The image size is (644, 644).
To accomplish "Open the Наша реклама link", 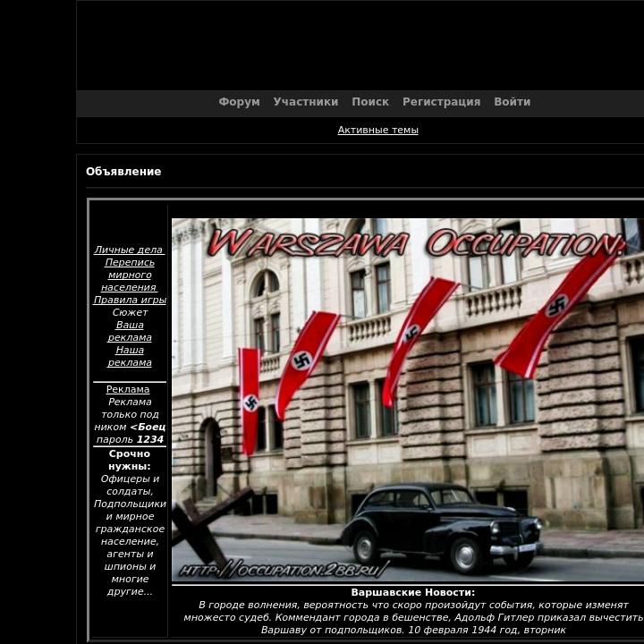I will click(x=130, y=356).
